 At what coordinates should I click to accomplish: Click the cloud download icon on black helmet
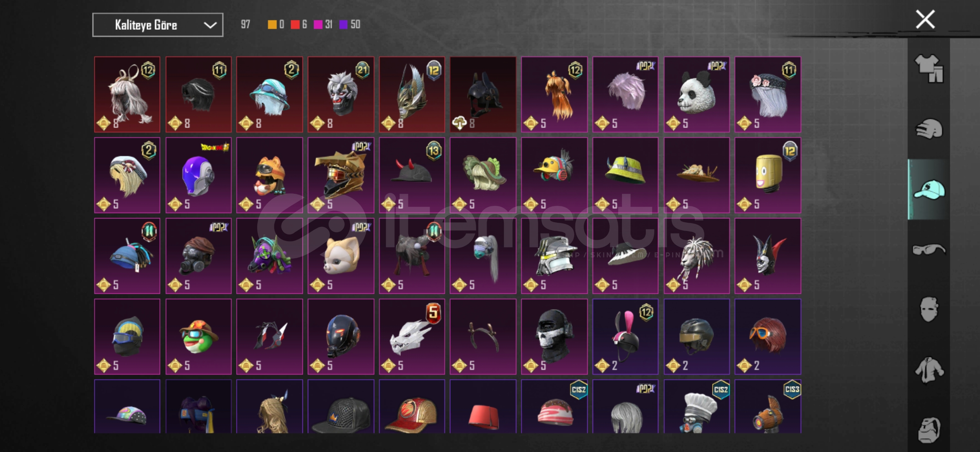click(459, 123)
